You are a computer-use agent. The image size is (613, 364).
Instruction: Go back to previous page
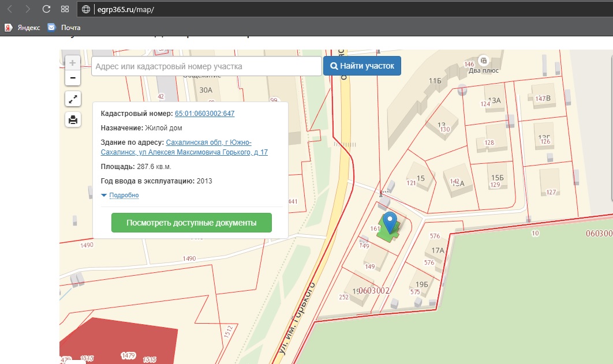point(10,9)
